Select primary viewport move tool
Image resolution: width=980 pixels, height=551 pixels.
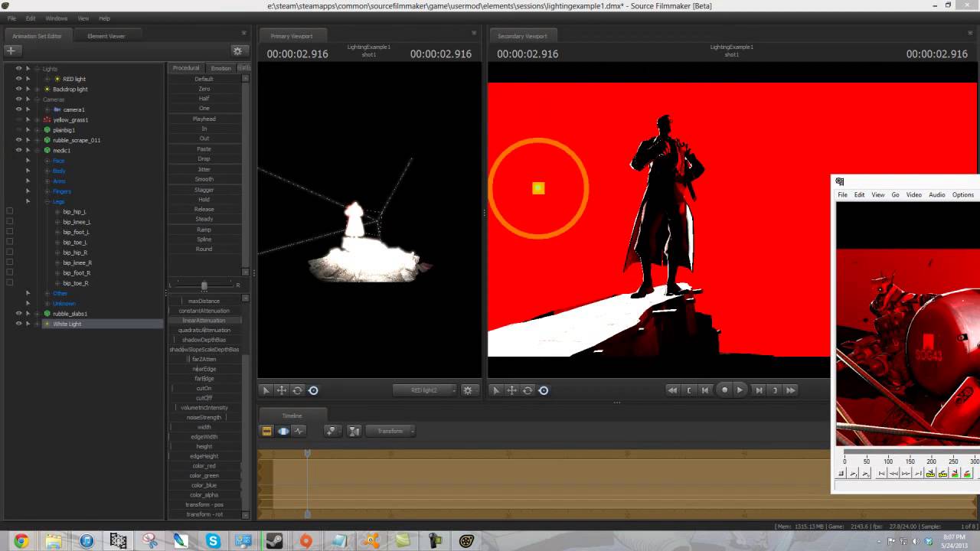pos(282,390)
